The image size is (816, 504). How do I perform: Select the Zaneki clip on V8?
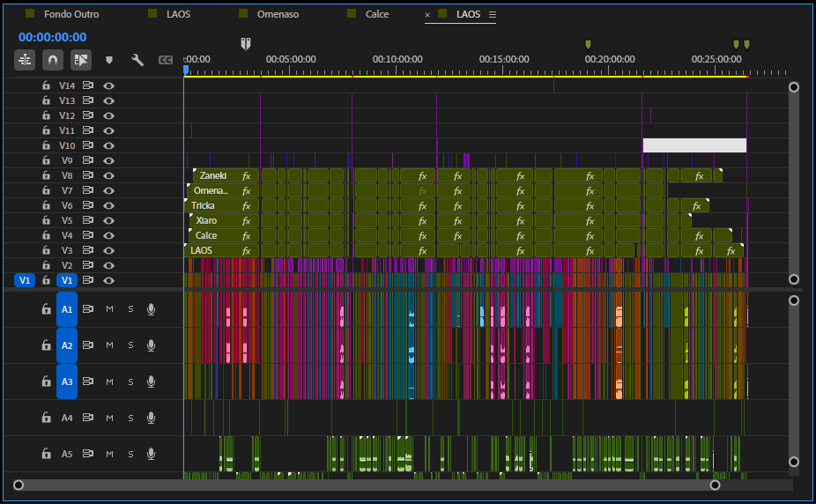tap(226, 175)
